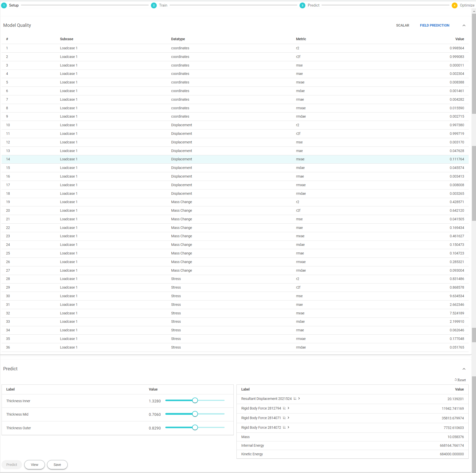Click the Metric column header
476x473 pixels.
pos(301,39)
